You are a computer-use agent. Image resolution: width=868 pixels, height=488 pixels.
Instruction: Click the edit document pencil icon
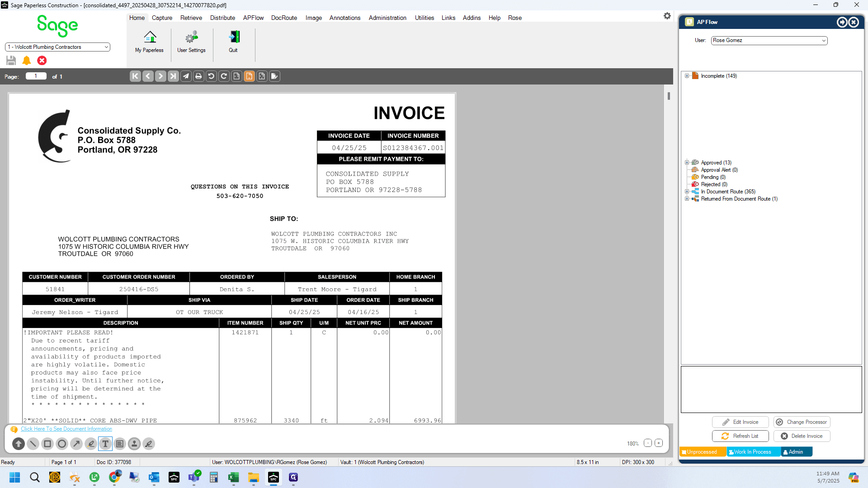coord(274,76)
